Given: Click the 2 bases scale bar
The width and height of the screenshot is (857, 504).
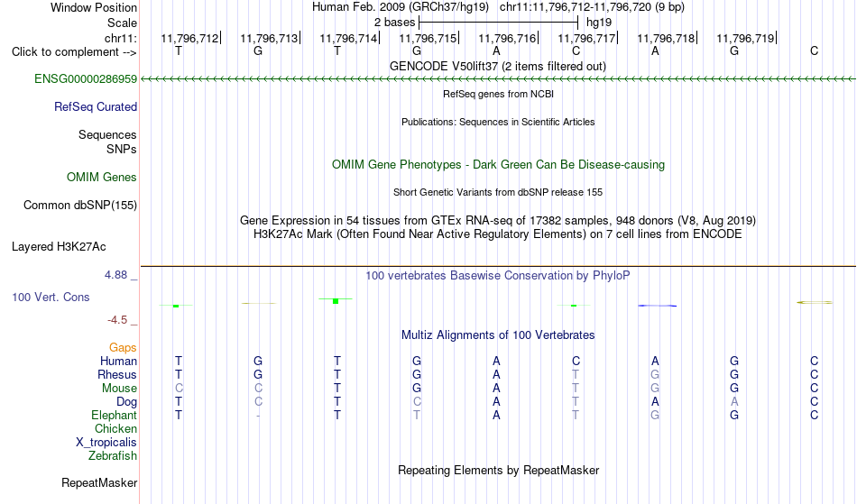Looking at the screenshot, I should pos(498,23).
